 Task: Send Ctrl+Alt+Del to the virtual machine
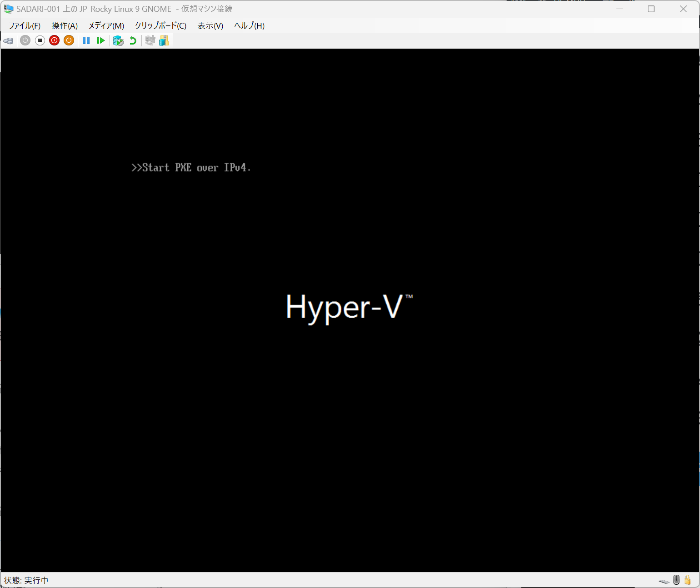[8, 40]
